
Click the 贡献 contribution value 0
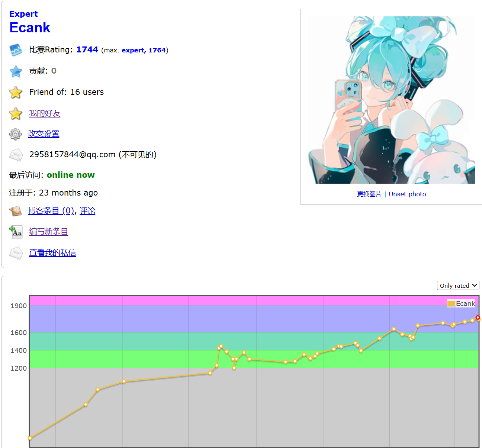tap(54, 71)
